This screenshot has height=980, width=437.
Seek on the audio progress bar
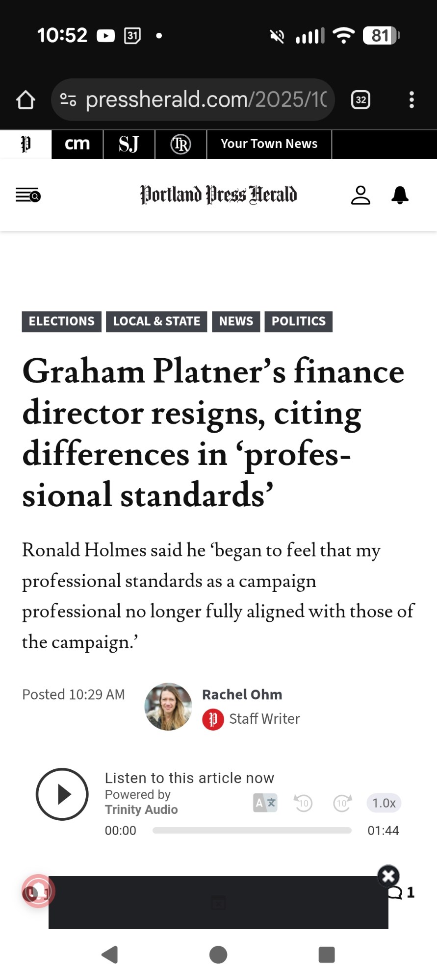[252, 831]
